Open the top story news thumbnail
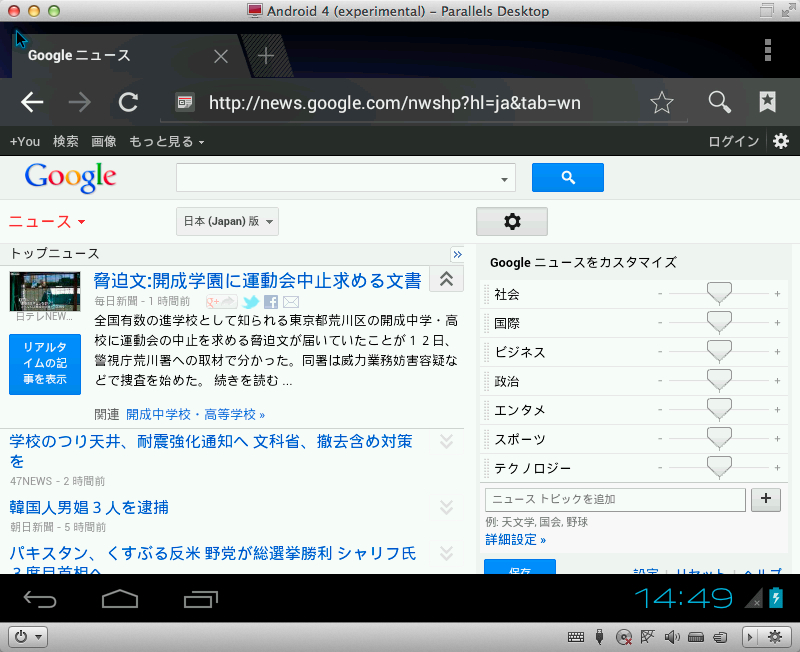This screenshot has height=652, width=800. pos(45,291)
